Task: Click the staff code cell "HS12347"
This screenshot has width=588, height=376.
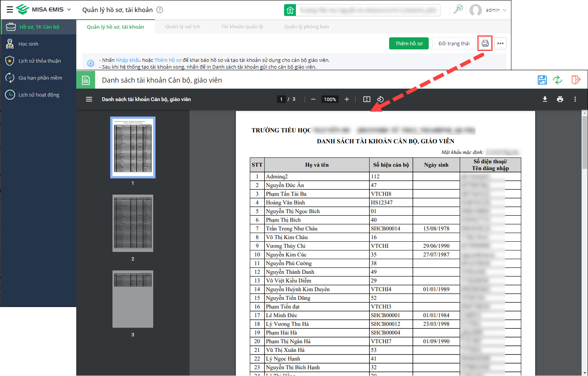Action: [391, 203]
